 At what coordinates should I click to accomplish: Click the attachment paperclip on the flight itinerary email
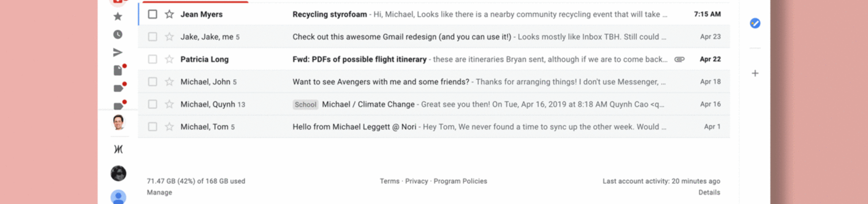(679, 59)
